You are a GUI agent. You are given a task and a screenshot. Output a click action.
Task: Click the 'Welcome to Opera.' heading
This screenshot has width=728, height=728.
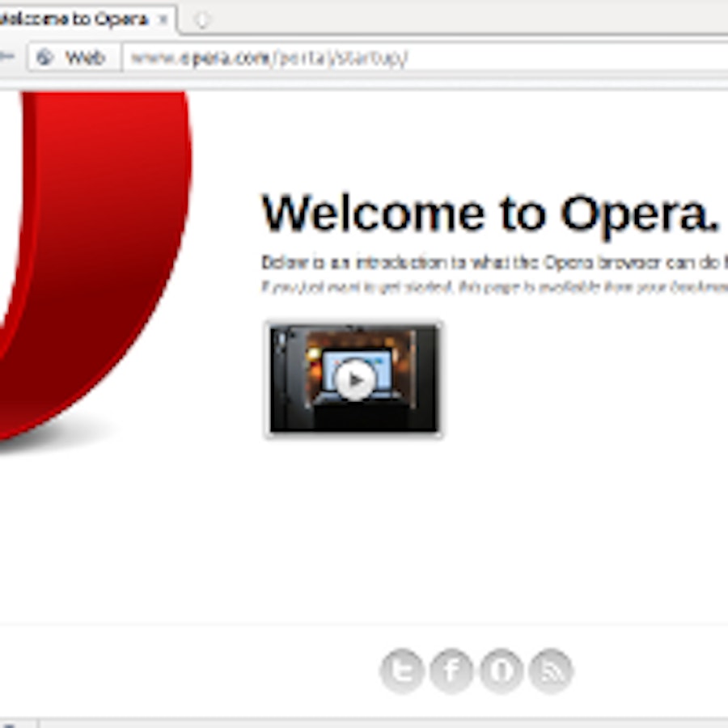click(x=489, y=213)
